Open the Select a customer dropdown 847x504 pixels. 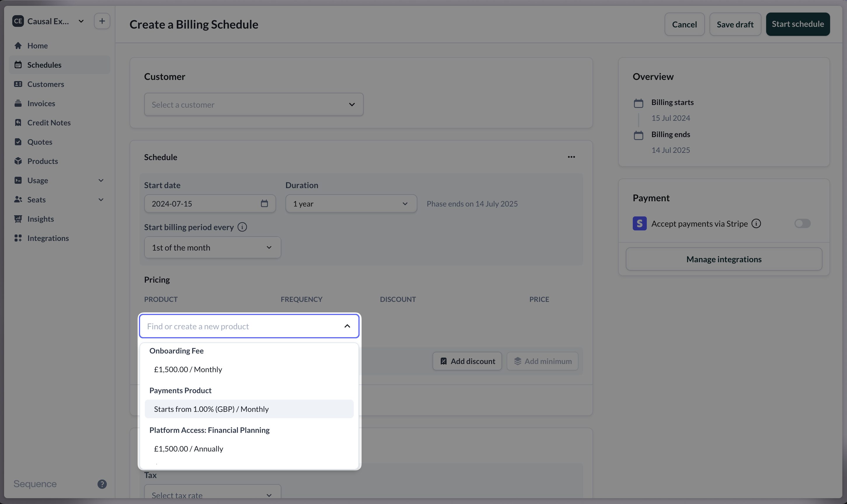tap(254, 105)
